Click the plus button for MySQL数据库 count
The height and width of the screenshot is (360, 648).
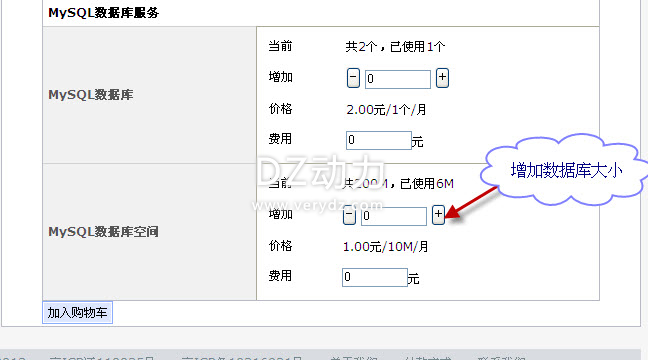point(442,78)
